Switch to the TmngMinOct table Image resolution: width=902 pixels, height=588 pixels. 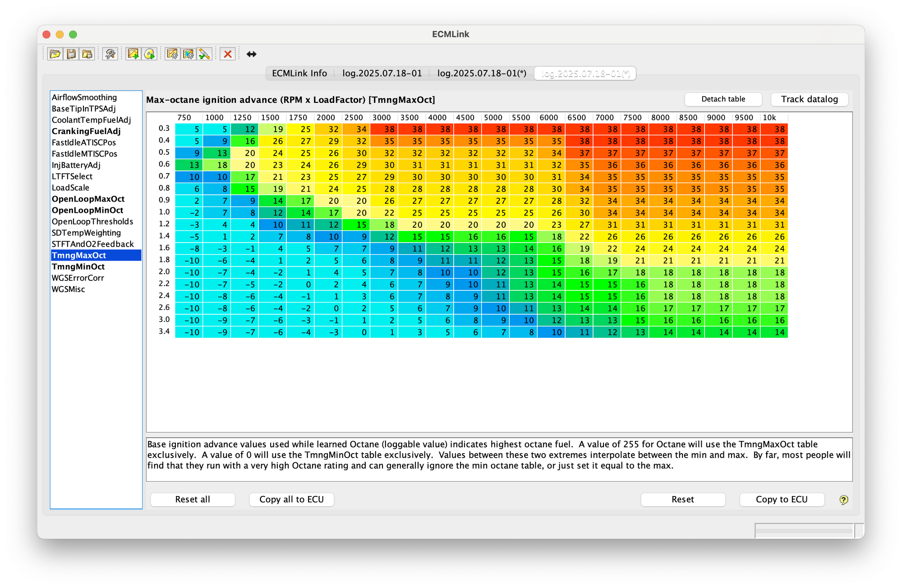point(96,266)
